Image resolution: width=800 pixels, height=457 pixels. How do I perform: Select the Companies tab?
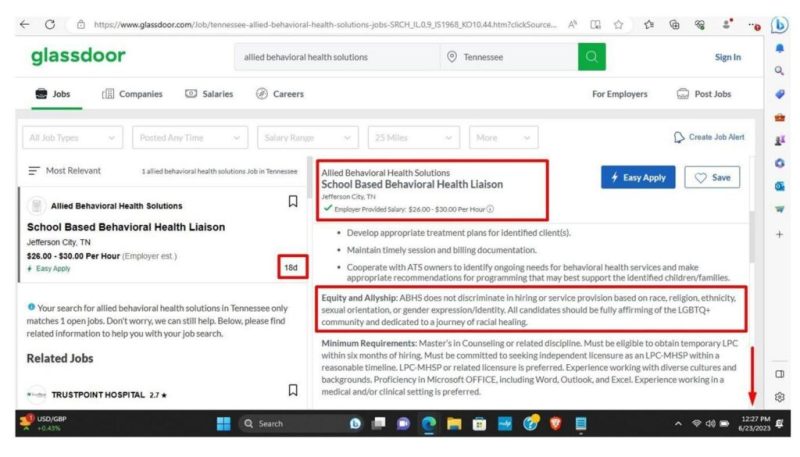click(132, 94)
